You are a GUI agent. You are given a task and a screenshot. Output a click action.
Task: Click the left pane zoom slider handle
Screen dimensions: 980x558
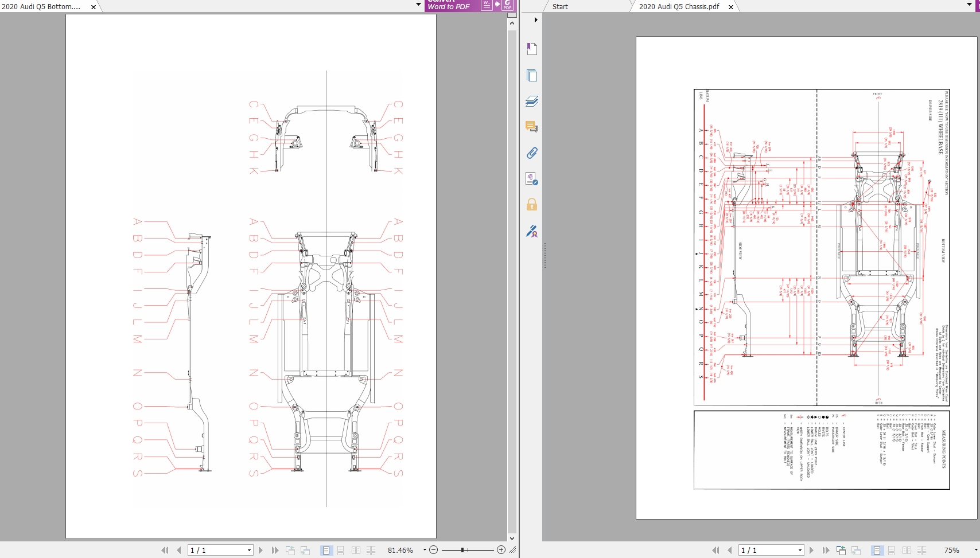click(462, 550)
